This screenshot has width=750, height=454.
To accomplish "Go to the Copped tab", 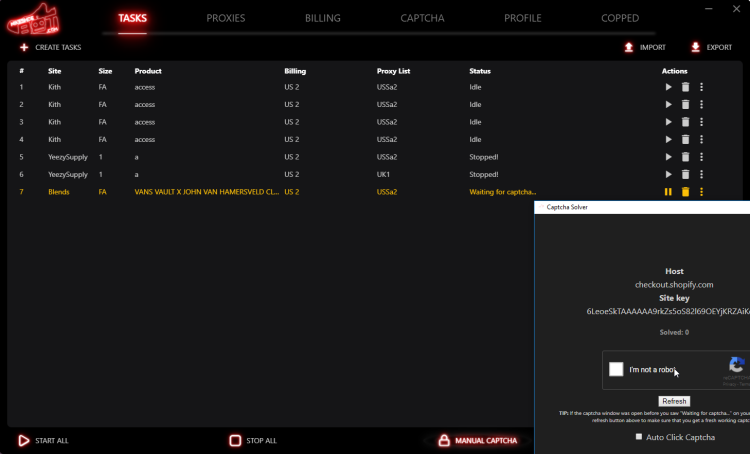I will click(620, 18).
